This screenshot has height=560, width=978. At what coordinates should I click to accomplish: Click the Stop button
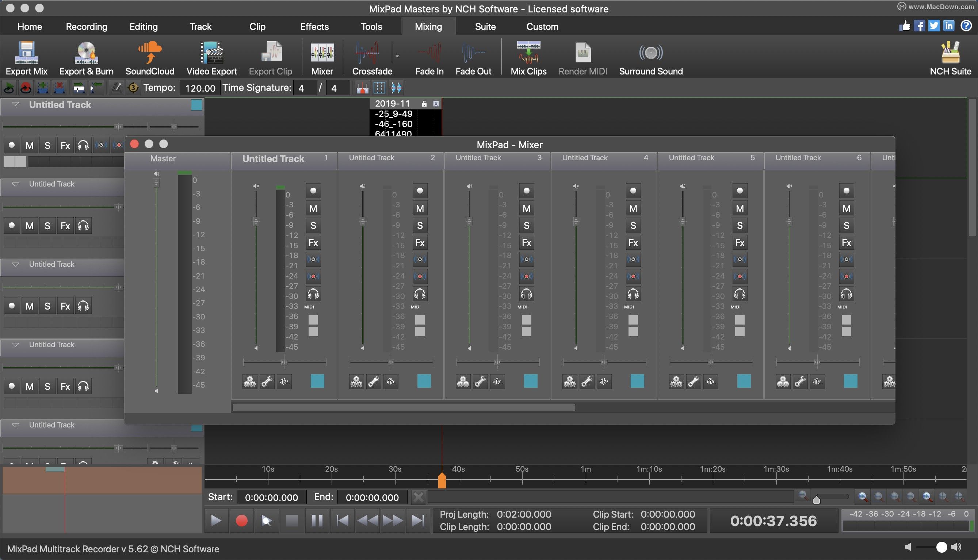click(x=292, y=521)
